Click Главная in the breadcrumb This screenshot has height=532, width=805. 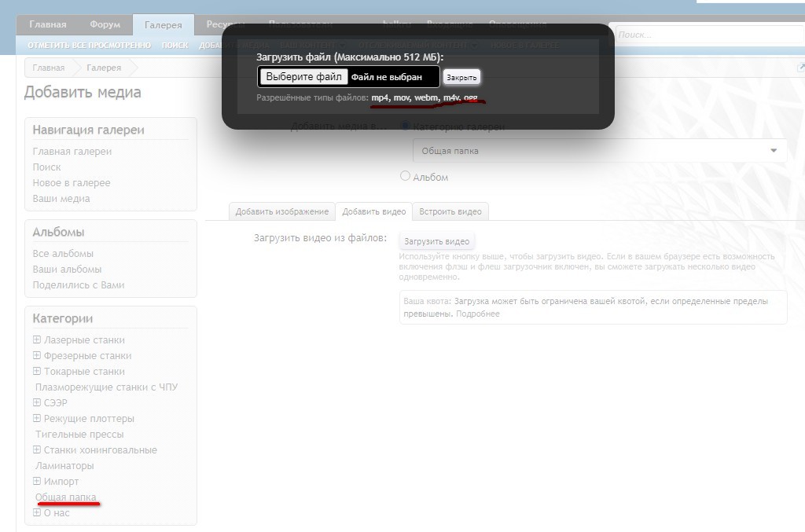point(48,68)
